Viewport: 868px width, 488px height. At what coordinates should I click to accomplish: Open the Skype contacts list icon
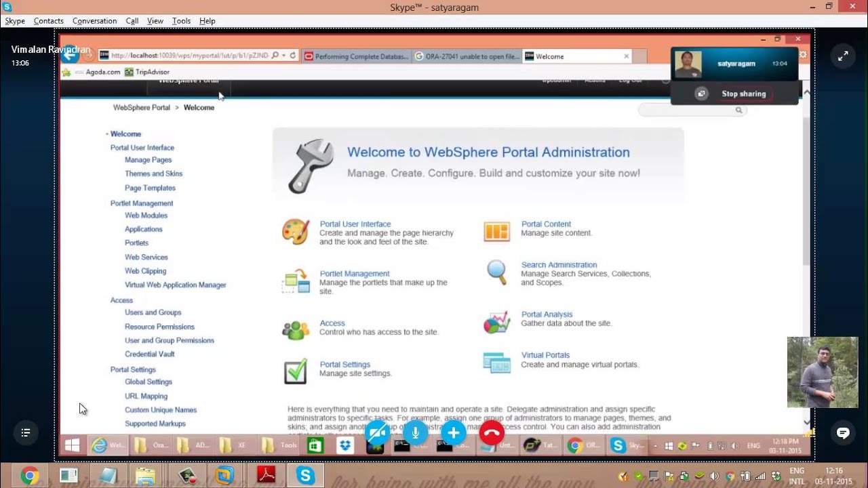point(25,432)
